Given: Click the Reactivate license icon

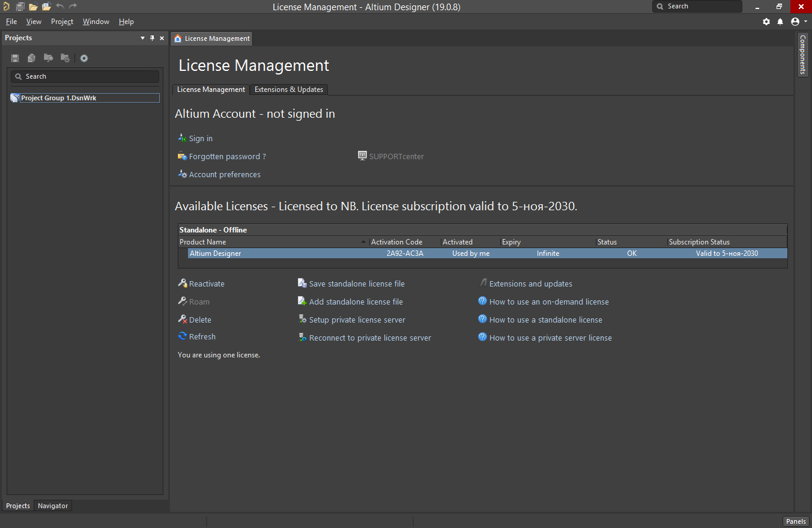Looking at the screenshot, I should click(x=183, y=283).
